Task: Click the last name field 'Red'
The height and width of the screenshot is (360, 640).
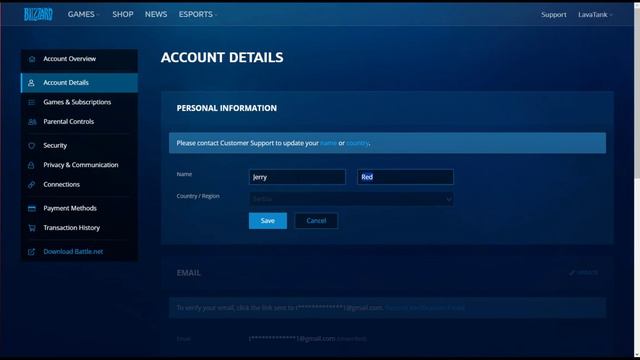Action: (405, 177)
